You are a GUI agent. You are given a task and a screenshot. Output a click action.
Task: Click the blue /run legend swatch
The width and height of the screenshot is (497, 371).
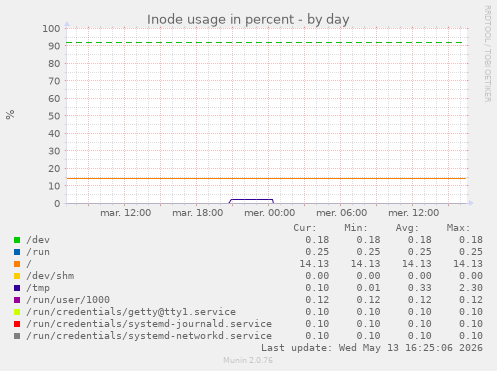click(x=17, y=252)
